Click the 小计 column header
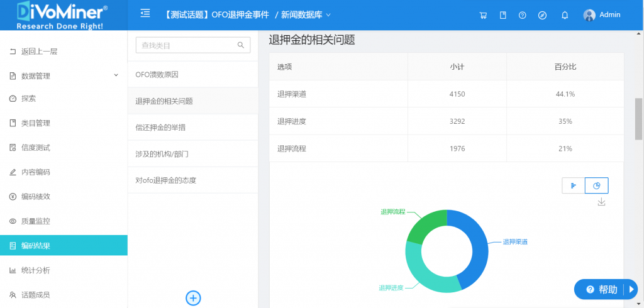 [457, 67]
